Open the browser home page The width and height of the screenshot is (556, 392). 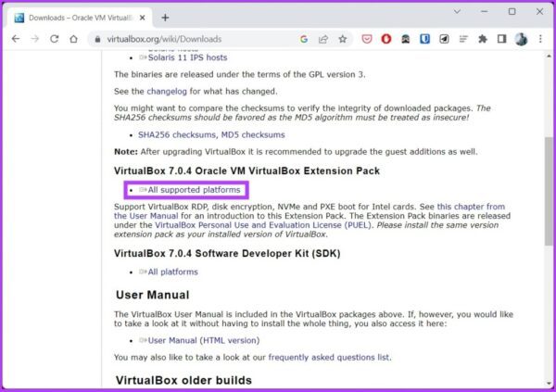73,39
